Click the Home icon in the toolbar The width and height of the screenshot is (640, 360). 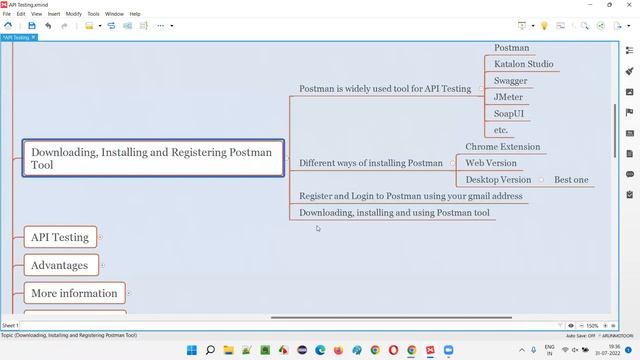coord(8,26)
